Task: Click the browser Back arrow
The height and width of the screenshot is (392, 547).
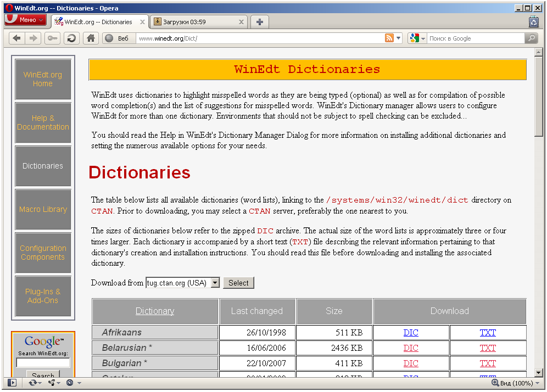Action: click(17, 38)
